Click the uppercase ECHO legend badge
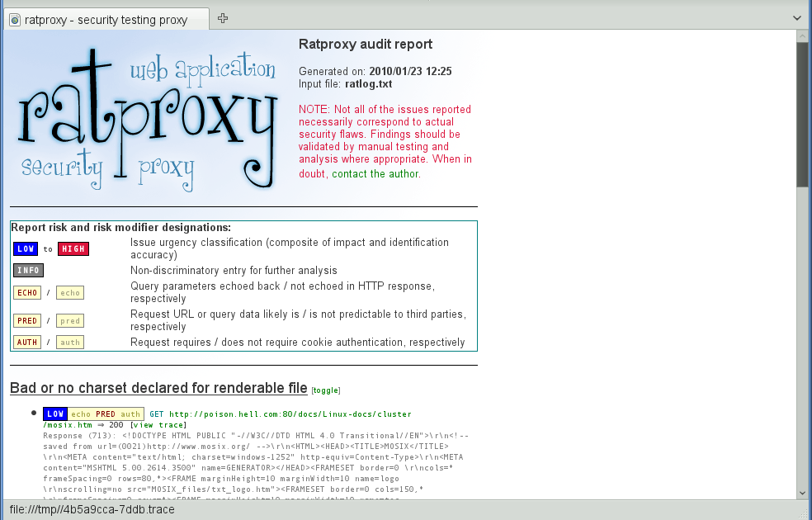812x520 pixels. [27, 293]
